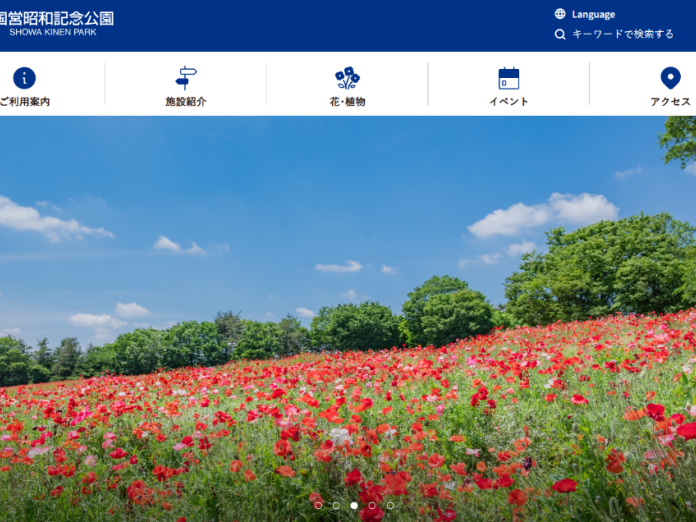696x522 pixels.
Task: Open the アクセス menu label
Action: tap(670, 102)
